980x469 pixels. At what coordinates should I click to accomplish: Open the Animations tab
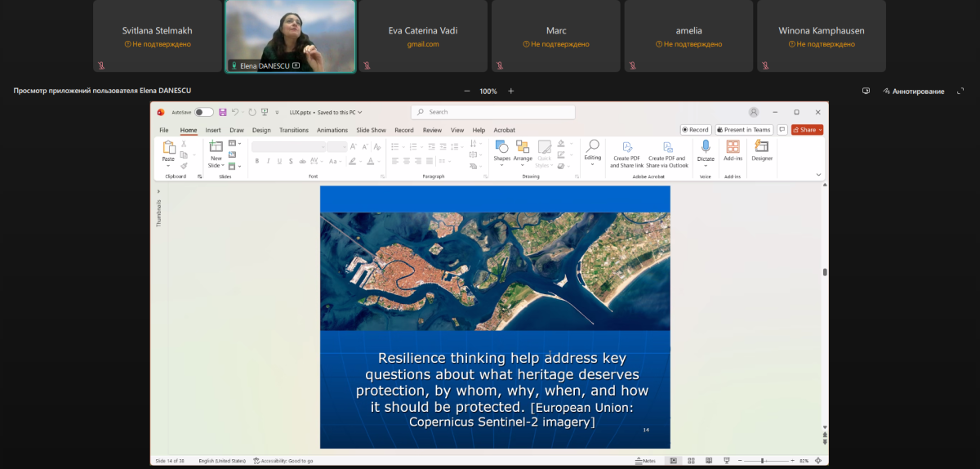[332, 130]
